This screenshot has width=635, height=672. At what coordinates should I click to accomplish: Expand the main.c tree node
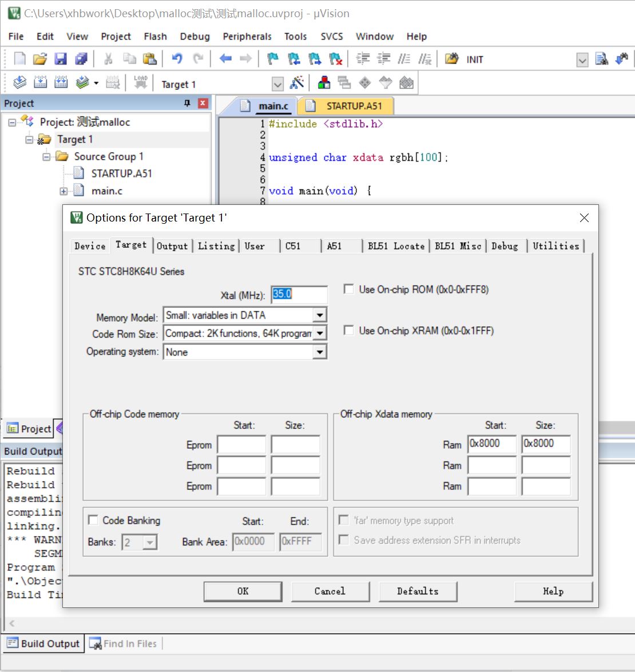64,191
